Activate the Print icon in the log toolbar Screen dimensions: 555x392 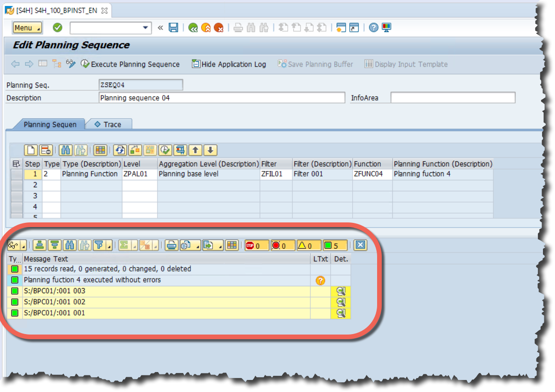[170, 245]
